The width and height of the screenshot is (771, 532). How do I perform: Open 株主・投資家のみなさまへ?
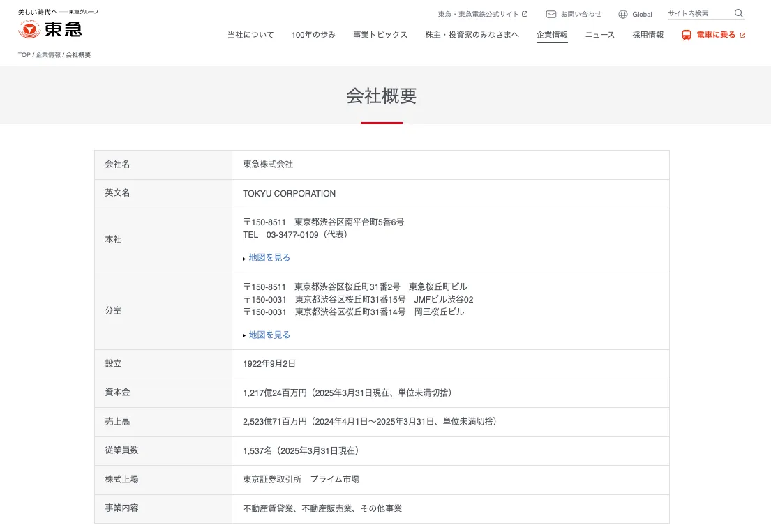coord(472,33)
